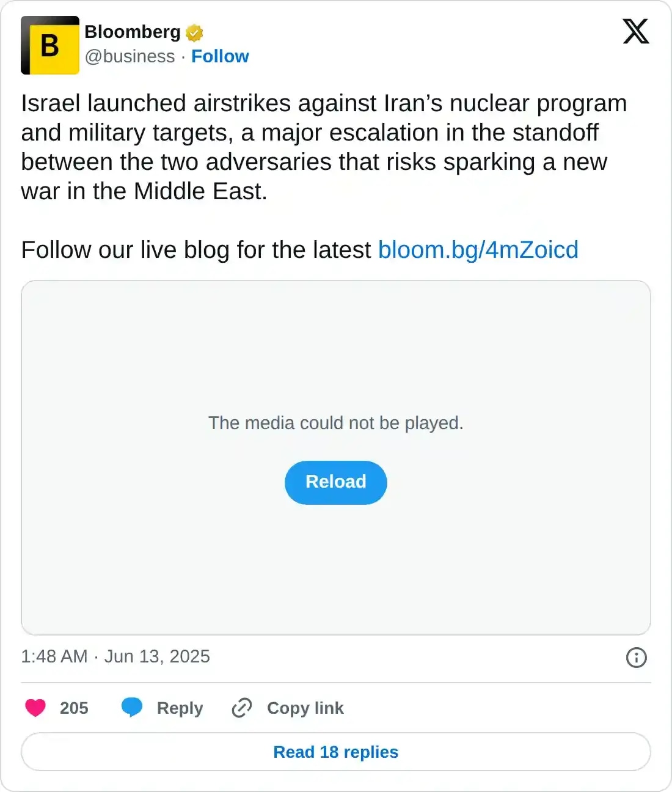Follow the Bloomberg account
The width and height of the screenshot is (672, 792).
(221, 56)
